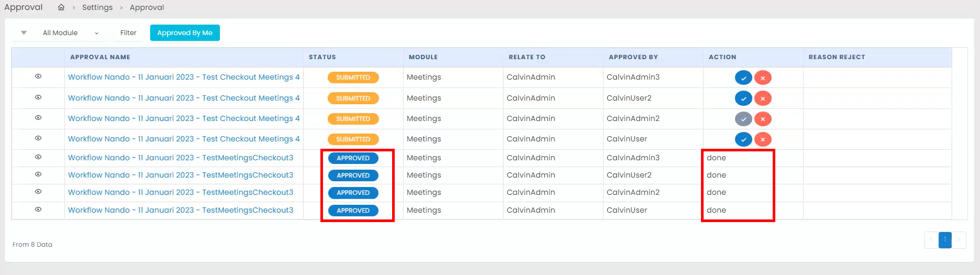The height and width of the screenshot is (275, 980).
Task: Click the home icon in the breadcrumb
Action: 61,7
